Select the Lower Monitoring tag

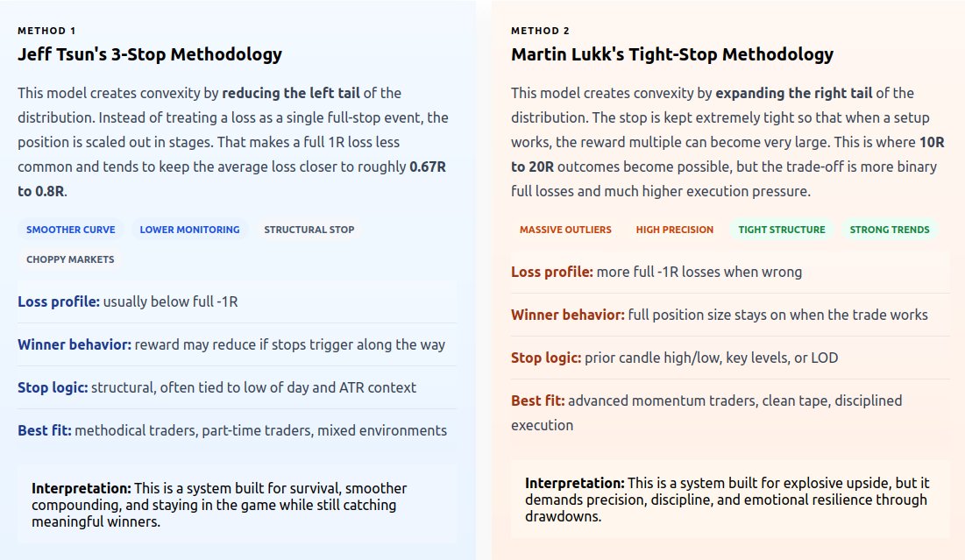point(189,230)
